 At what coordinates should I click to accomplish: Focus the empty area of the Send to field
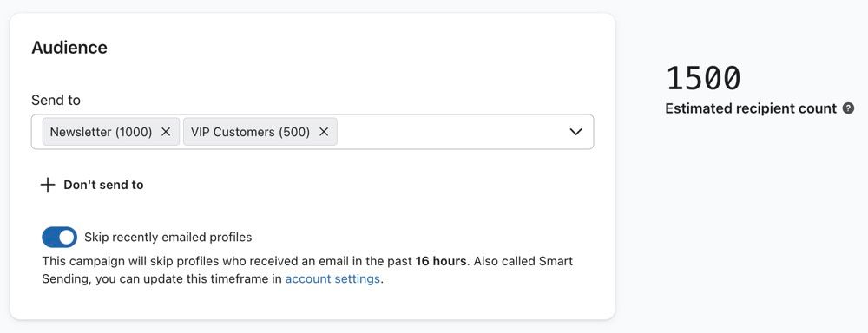[451, 132]
